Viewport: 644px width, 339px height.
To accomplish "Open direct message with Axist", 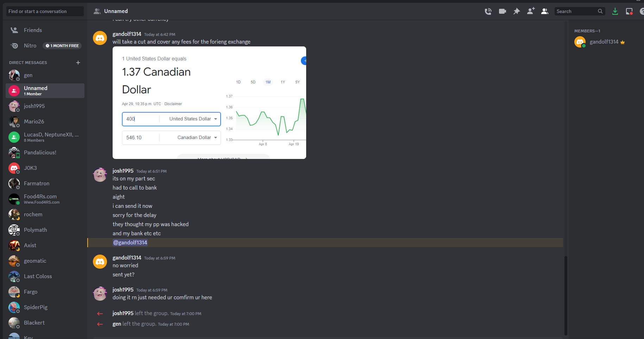I will [45, 245].
